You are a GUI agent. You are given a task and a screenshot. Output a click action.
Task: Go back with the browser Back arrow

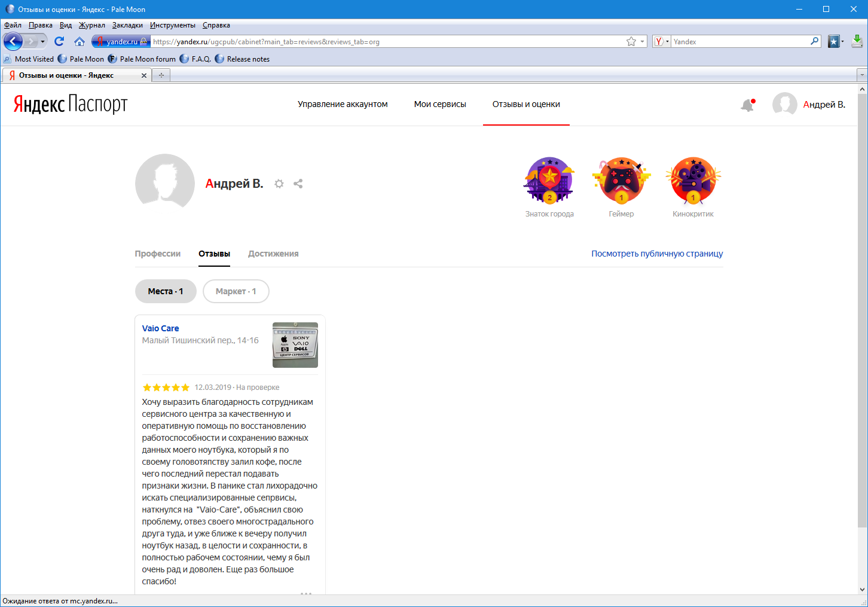pos(13,41)
